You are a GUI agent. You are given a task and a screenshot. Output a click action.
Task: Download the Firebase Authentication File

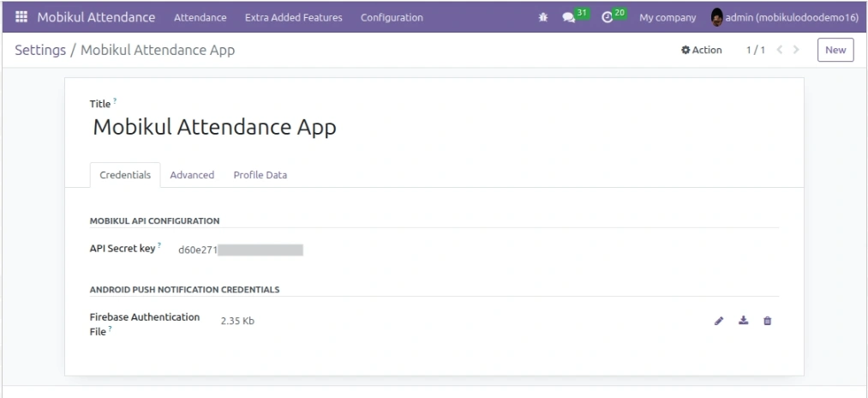pos(744,321)
